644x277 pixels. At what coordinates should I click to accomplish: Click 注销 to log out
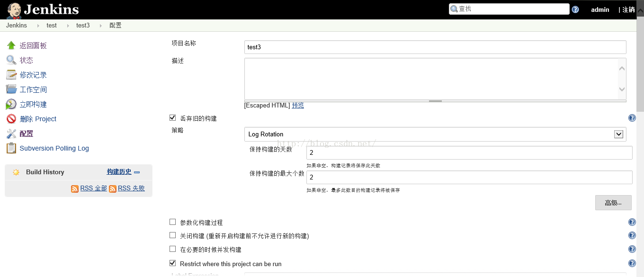628,9
